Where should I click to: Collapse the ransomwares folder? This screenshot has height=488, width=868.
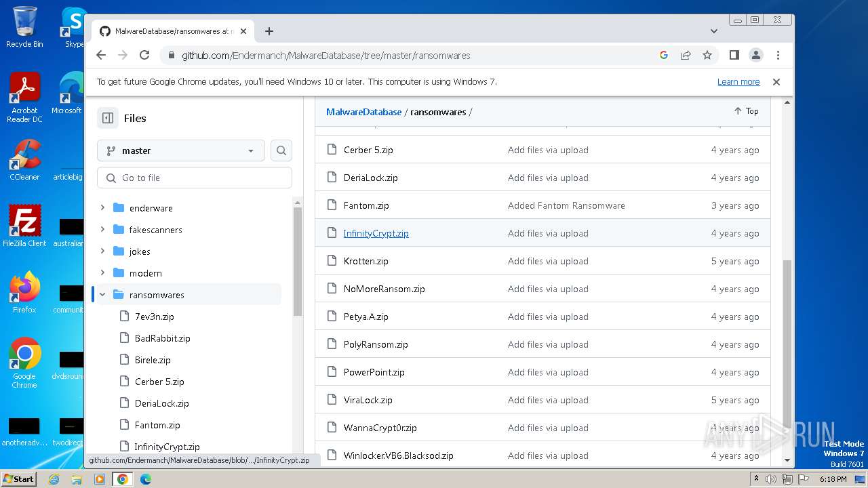(102, 295)
